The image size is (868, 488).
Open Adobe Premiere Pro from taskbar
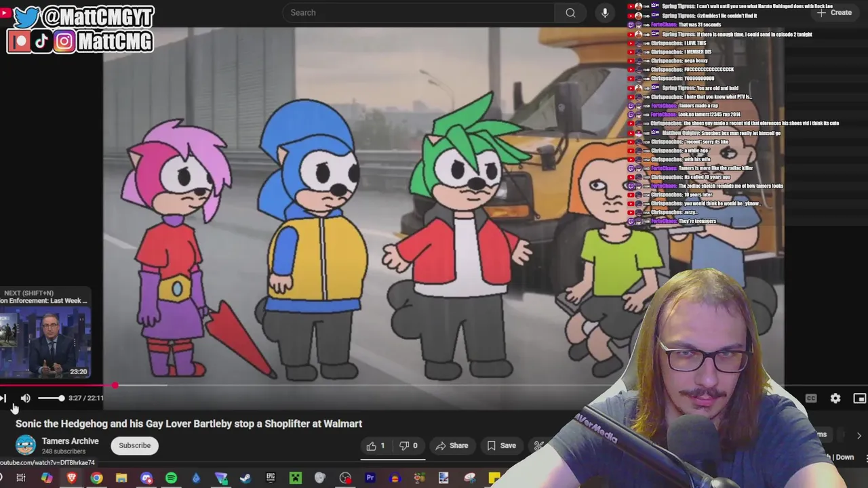[x=370, y=478]
